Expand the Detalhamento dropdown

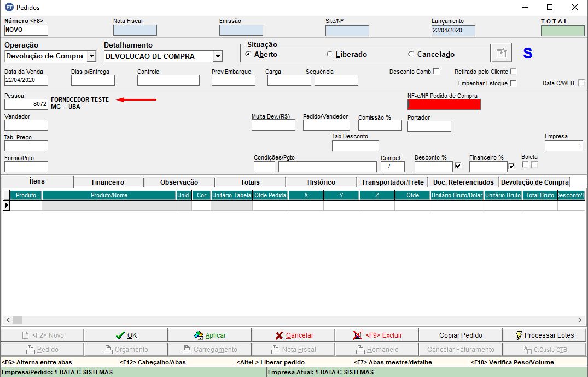pyautogui.click(x=218, y=56)
